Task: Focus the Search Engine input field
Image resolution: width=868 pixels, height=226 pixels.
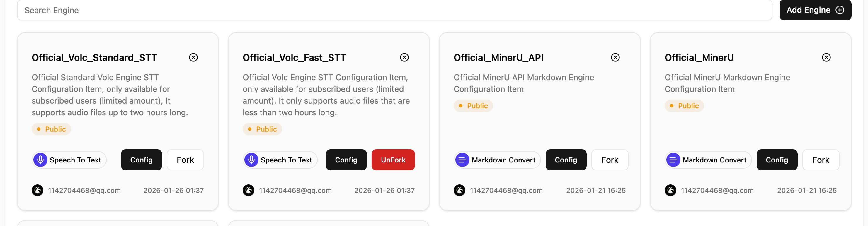Action: [x=394, y=10]
